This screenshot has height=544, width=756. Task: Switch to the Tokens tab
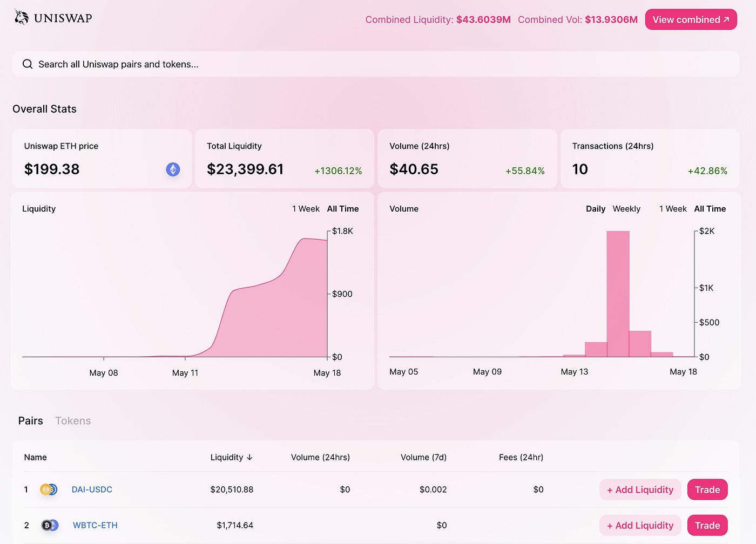(73, 421)
